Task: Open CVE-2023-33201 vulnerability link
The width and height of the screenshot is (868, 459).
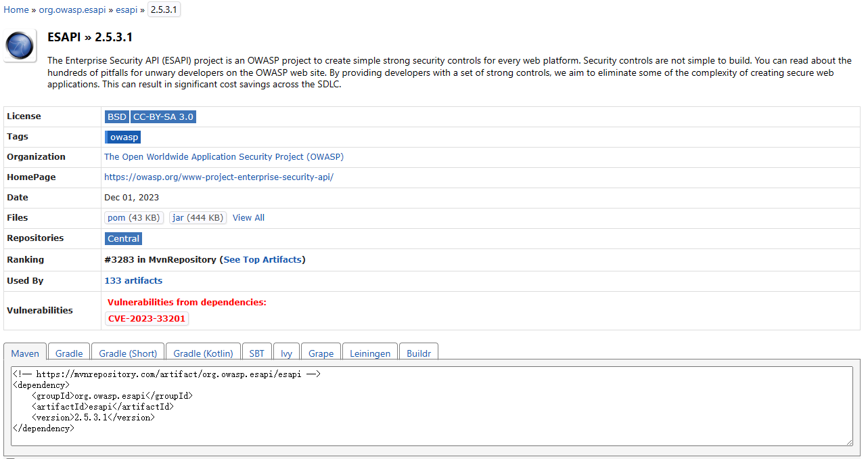Action: pos(147,318)
